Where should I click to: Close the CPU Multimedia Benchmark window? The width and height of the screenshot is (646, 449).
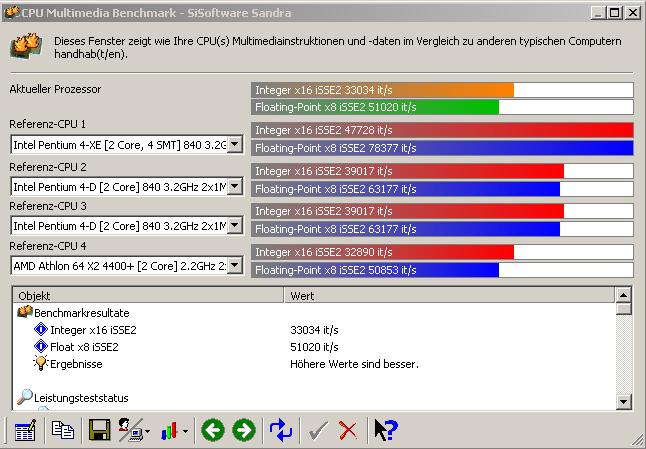coord(632,13)
